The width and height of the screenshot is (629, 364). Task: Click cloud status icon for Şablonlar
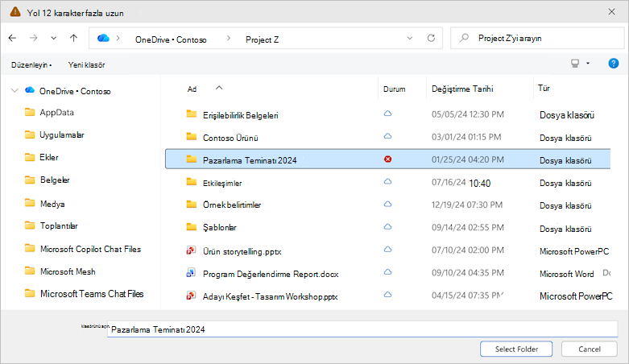(x=387, y=227)
